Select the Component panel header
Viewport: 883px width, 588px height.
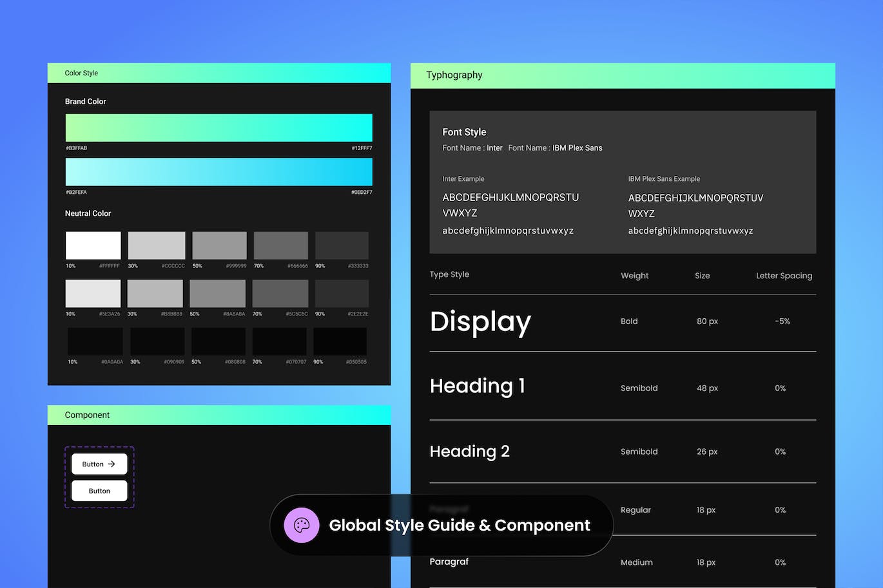[x=219, y=415]
